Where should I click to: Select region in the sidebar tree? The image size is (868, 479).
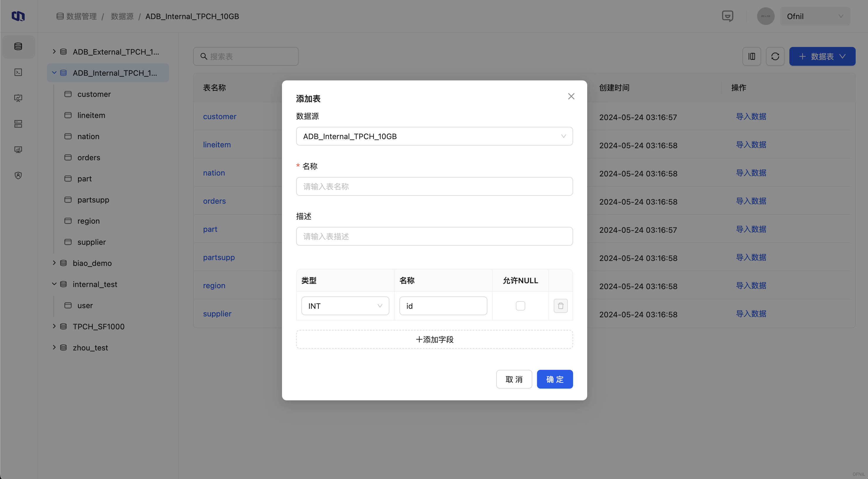[x=88, y=221]
